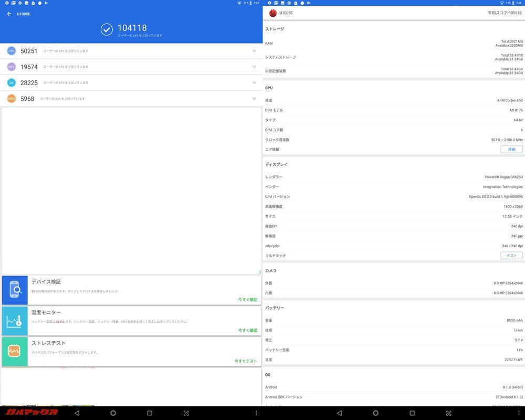
Task: Select the CPU score badge icon
Action: click(x=11, y=51)
